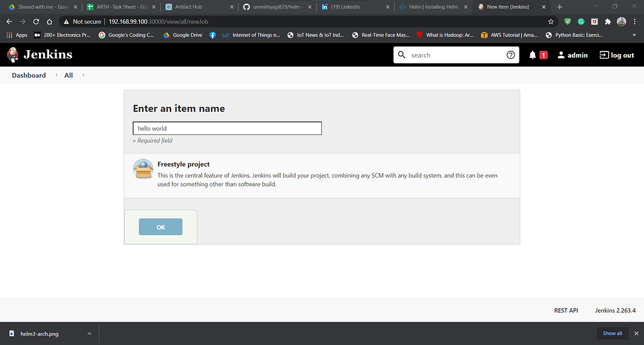Go to the browser home icon

[x=49, y=22]
